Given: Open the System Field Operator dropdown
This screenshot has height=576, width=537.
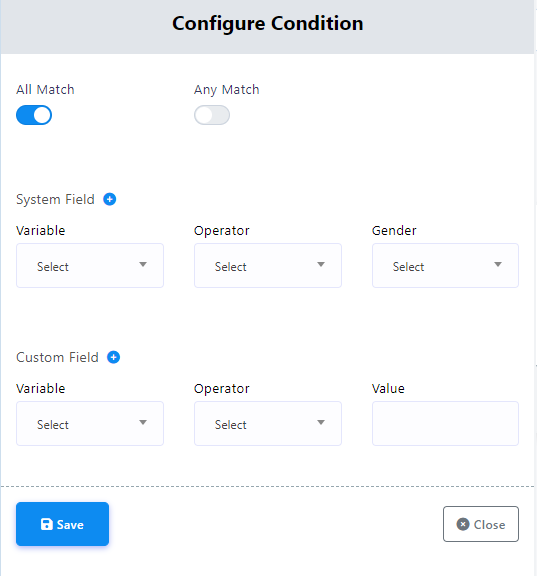Looking at the screenshot, I should coord(268,265).
